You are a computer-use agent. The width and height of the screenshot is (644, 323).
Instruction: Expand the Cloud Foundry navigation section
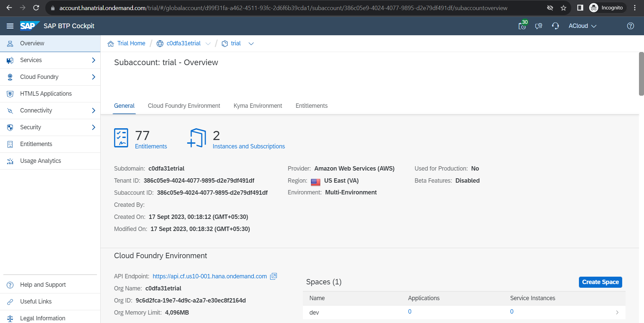click(x=94, y=77)
